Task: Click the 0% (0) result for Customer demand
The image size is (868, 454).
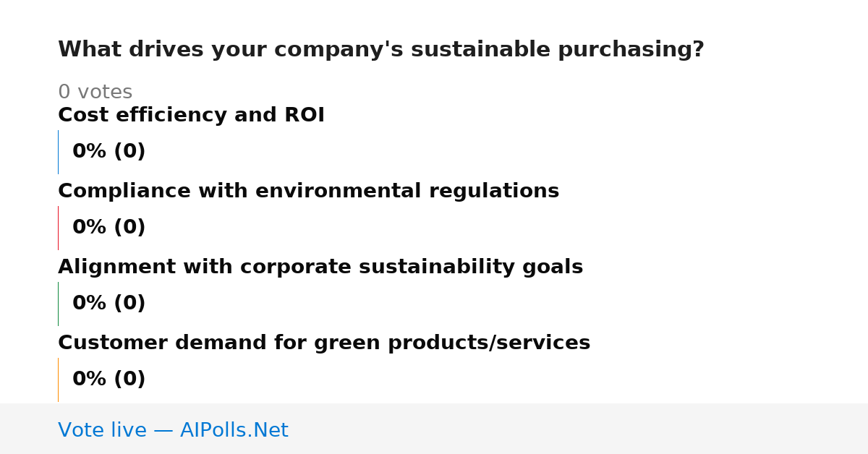Action: (109, 380)
